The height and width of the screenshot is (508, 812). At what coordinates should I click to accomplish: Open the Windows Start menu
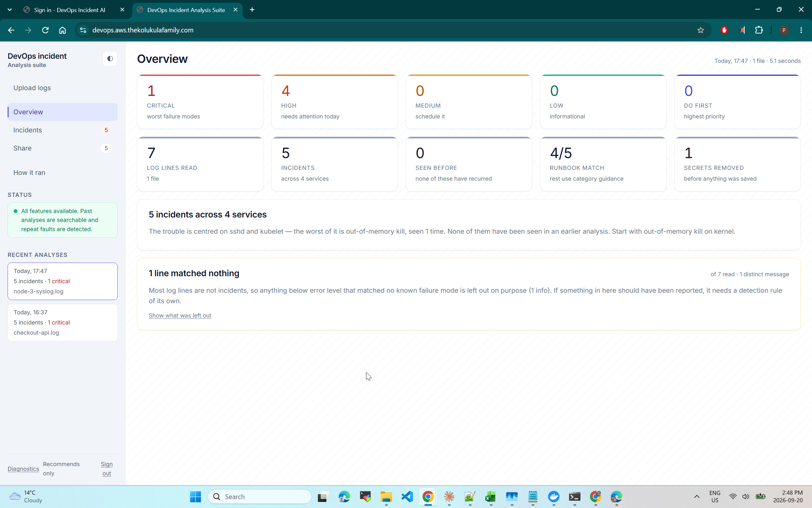click(195, 497)
